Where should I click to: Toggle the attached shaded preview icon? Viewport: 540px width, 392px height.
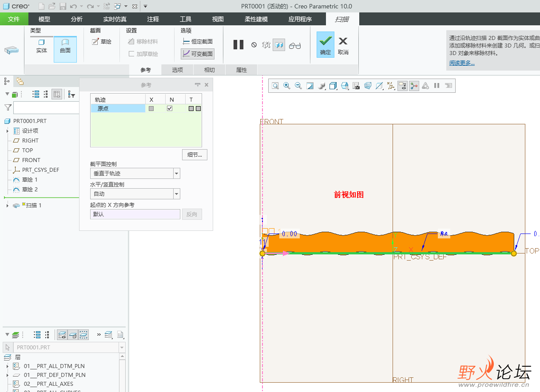[279, 45]
